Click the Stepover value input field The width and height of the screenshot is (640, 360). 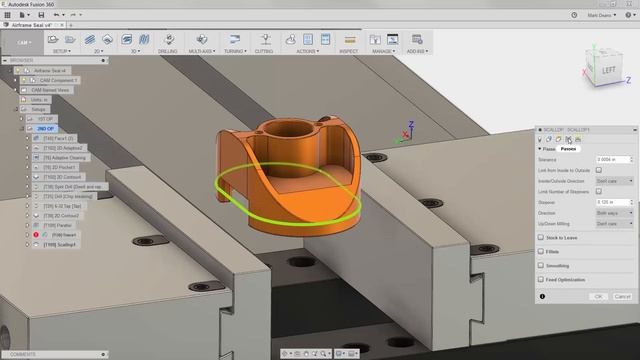[x=614, y=202]
